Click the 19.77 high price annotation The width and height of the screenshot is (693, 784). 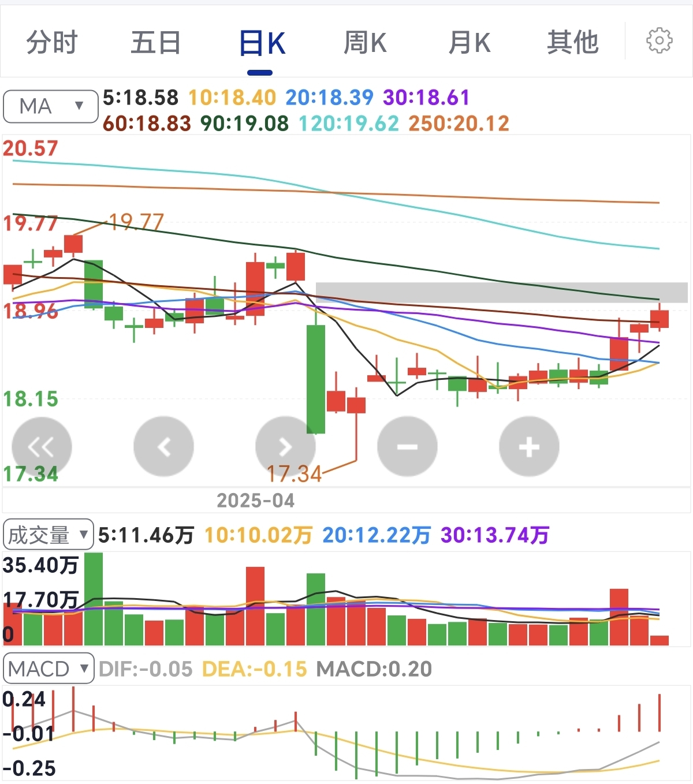coord(136,222)
